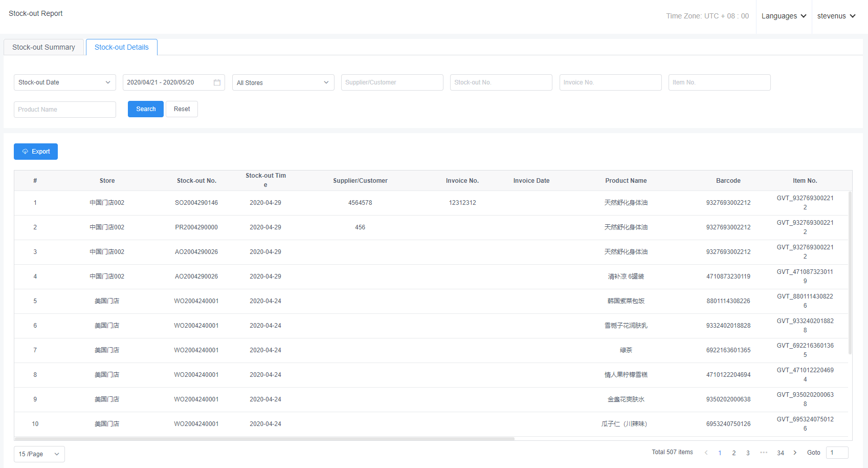Viewport: 868px width, 468px height.
Task: Expand the Stock-out Date filter dropdown
Action: pyautogui.click(x=64, y=82)
